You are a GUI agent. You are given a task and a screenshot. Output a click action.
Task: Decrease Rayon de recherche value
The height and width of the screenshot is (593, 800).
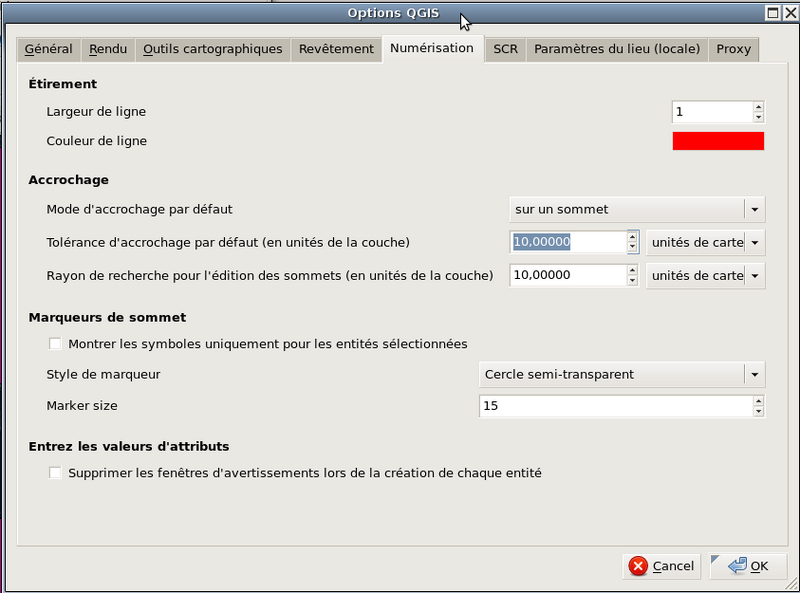pos(633,280)
